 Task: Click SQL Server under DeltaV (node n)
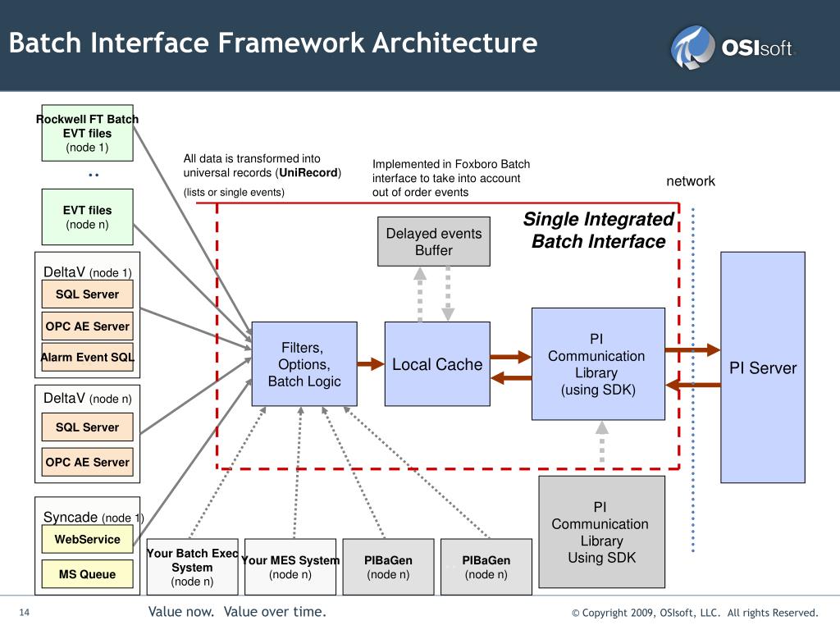87,427
